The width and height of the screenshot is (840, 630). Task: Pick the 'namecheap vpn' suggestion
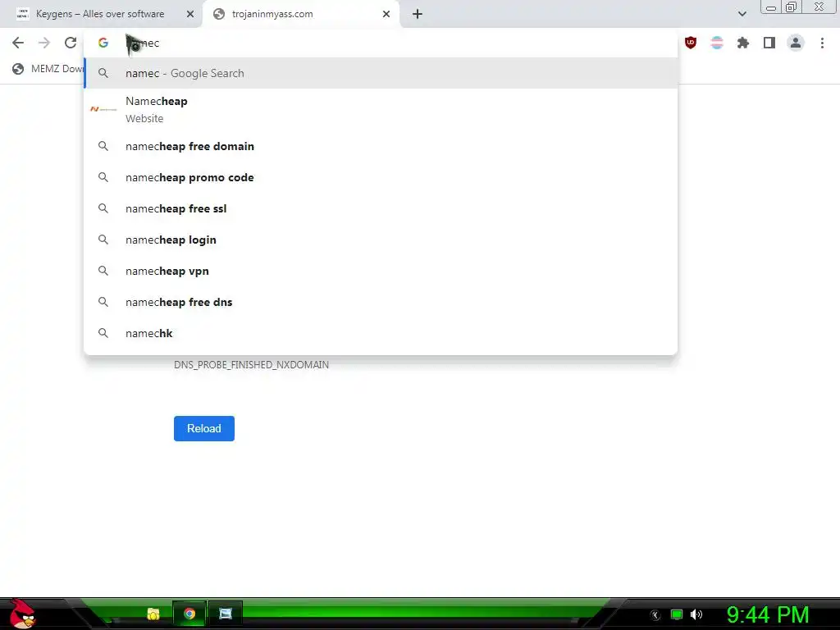point(381,271)
